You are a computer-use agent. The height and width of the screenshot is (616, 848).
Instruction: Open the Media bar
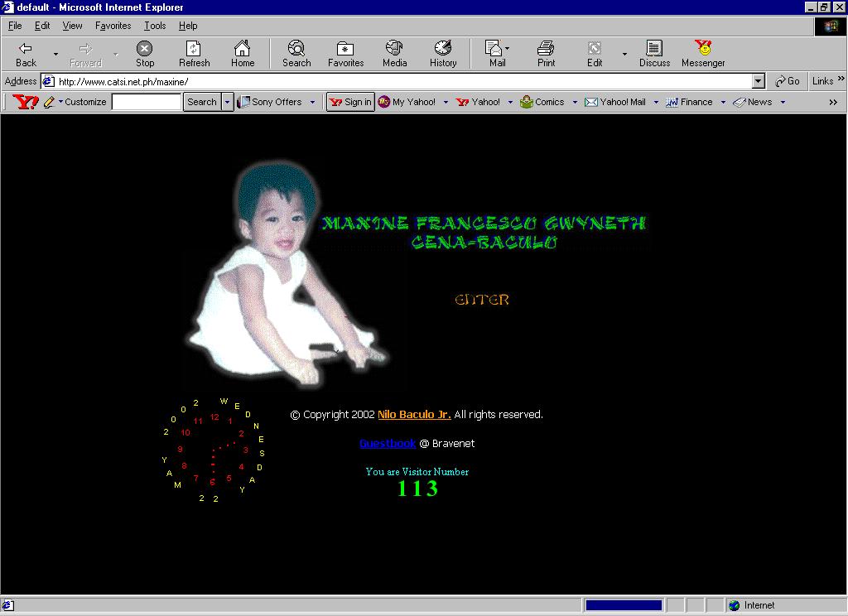click(394, 54)
